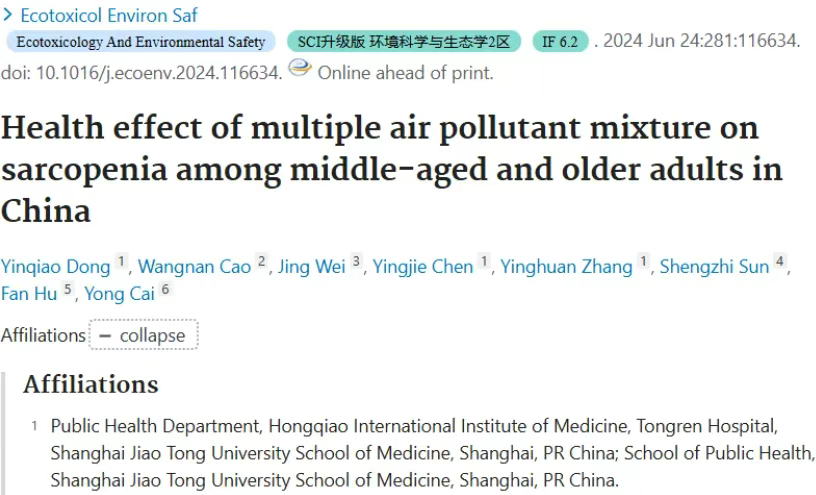Open author Yinqiao Dong's profile
Image resolution: width=816 pixels, height=495 pixels.
click(56, 266)
